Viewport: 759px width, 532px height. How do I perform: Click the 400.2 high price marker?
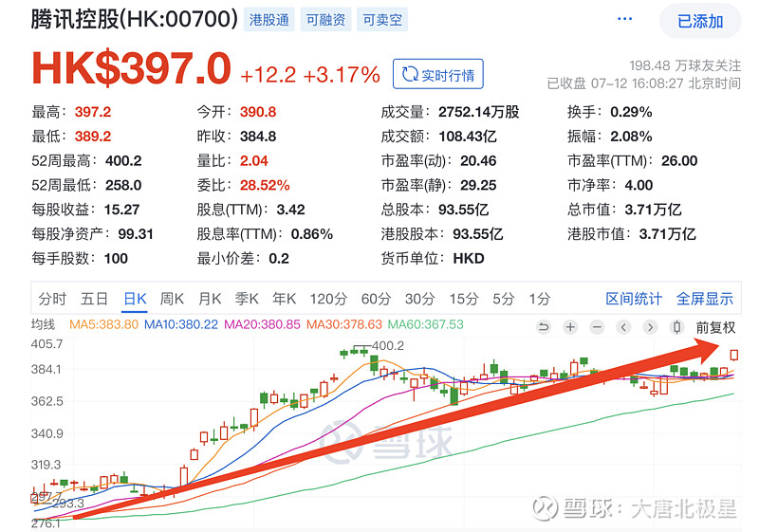coord(388,346)
